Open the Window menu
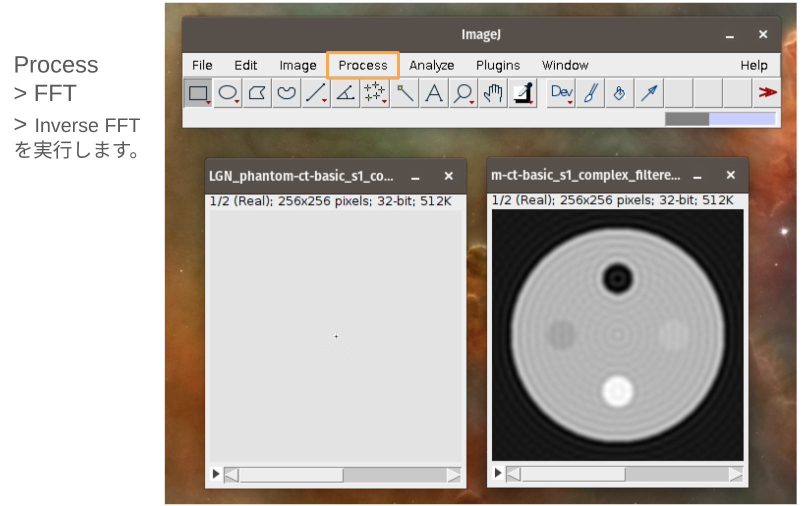The width and height of the screenshot is (812, 506). 565,65
